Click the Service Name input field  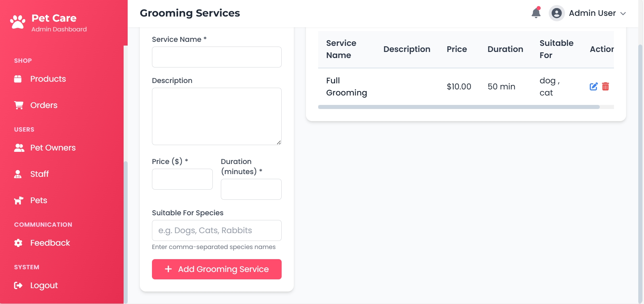216,57
